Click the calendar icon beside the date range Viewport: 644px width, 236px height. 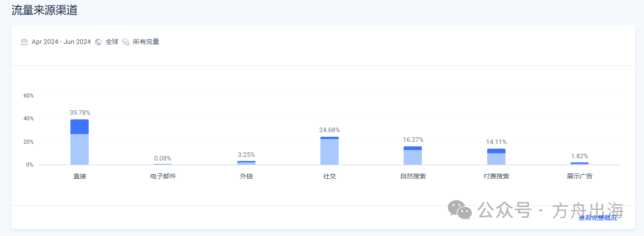[x=24, y=42]
